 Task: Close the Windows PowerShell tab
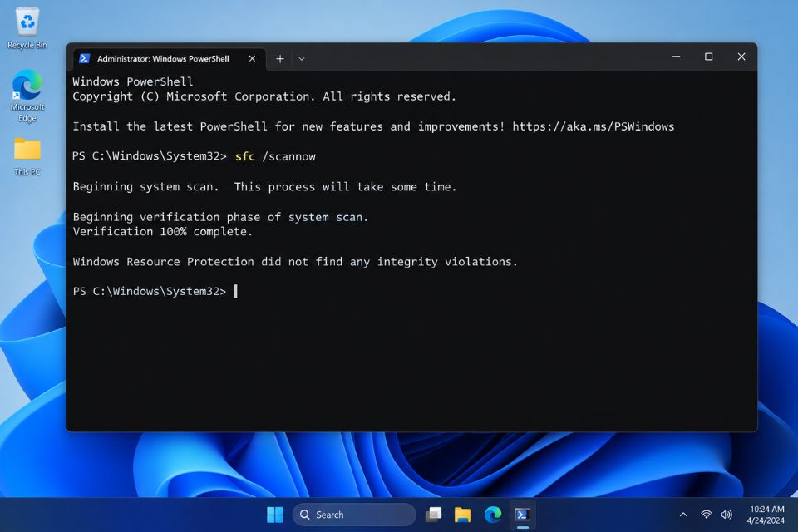[252, 58]
